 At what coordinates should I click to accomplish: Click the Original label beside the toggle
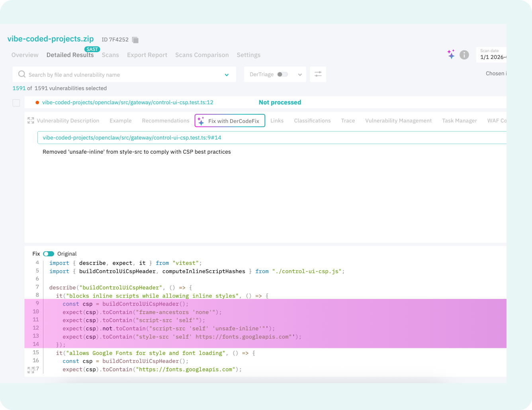click(x=67, y=254)
